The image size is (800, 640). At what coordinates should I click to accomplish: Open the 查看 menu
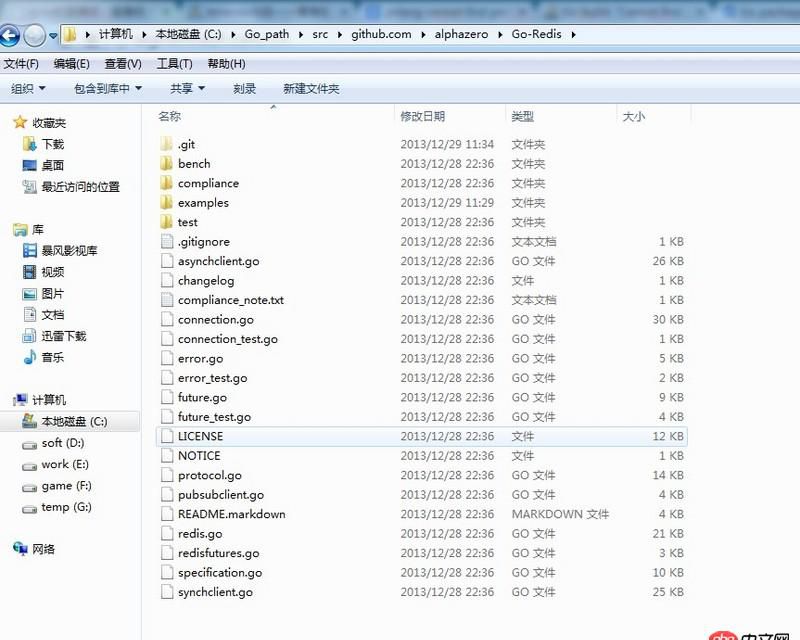click(x=119, y=62)
